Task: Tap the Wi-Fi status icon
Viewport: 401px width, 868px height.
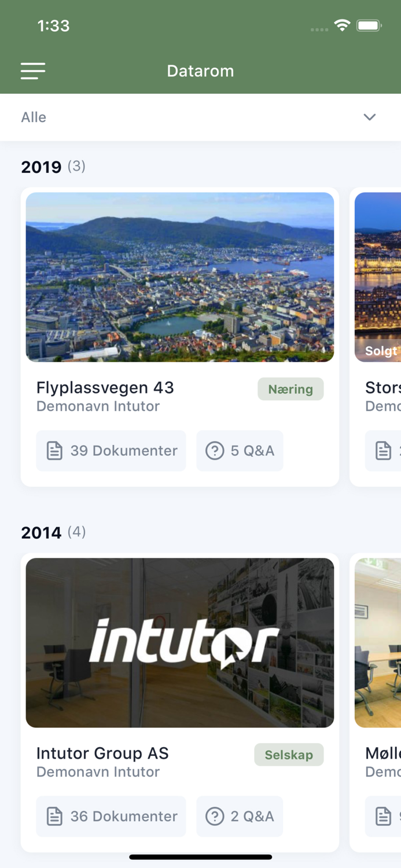Action: (x=342, y=25)
